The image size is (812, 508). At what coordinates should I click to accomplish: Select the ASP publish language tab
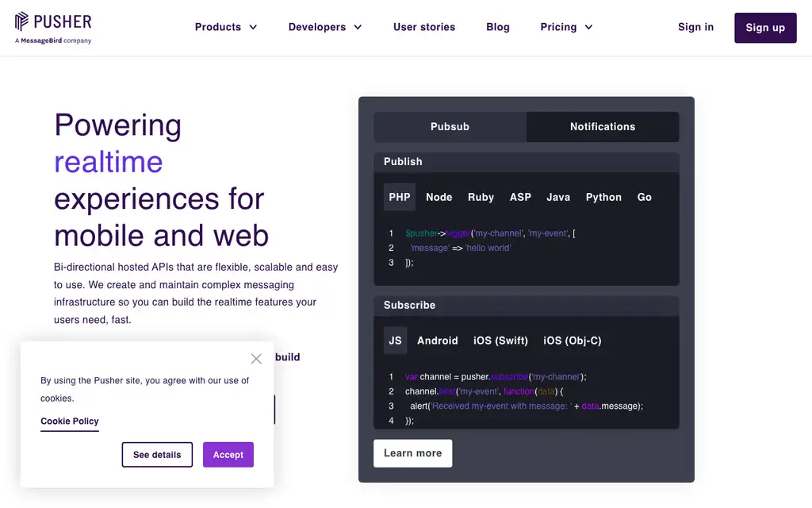click(520, 197)
